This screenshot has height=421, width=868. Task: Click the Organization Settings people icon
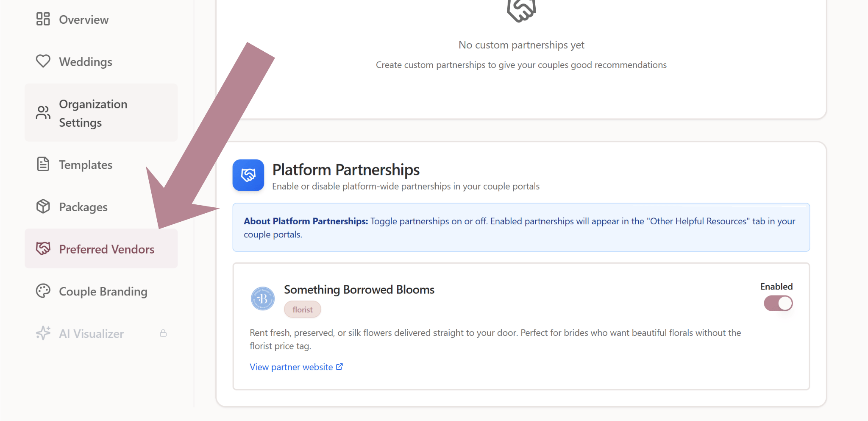[43, 113]
